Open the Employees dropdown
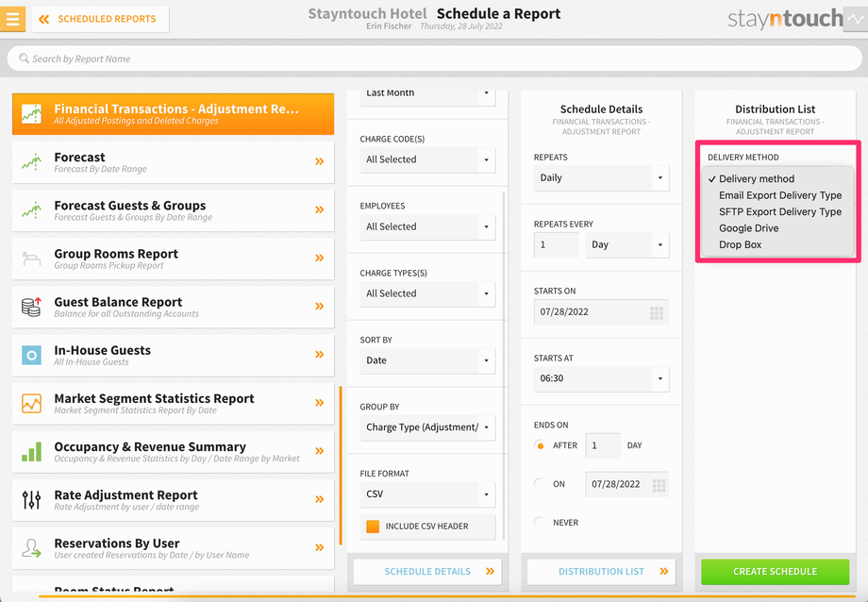868x602 pixels. click(427, 226)
